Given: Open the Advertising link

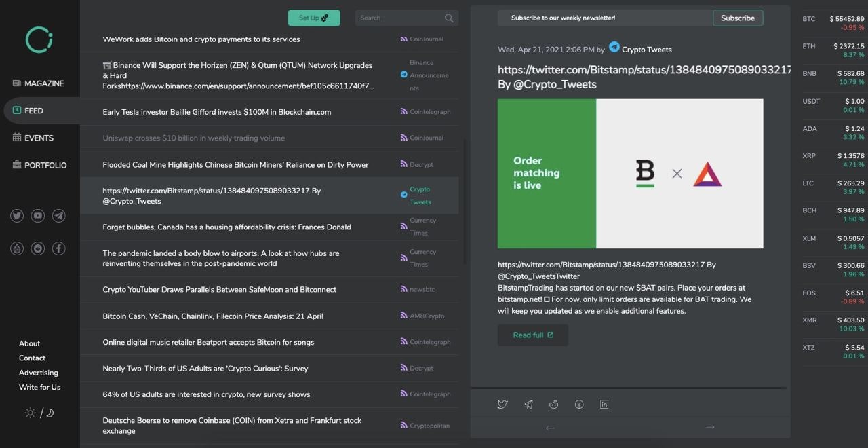Looking at the screenshot, I should 39,373.
